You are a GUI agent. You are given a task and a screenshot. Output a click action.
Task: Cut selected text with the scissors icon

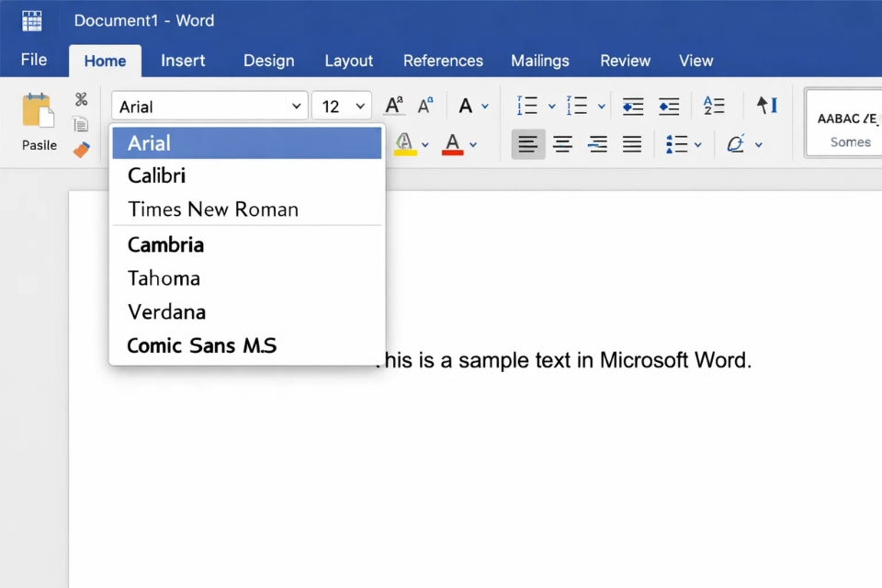click(x=81, y=98)
